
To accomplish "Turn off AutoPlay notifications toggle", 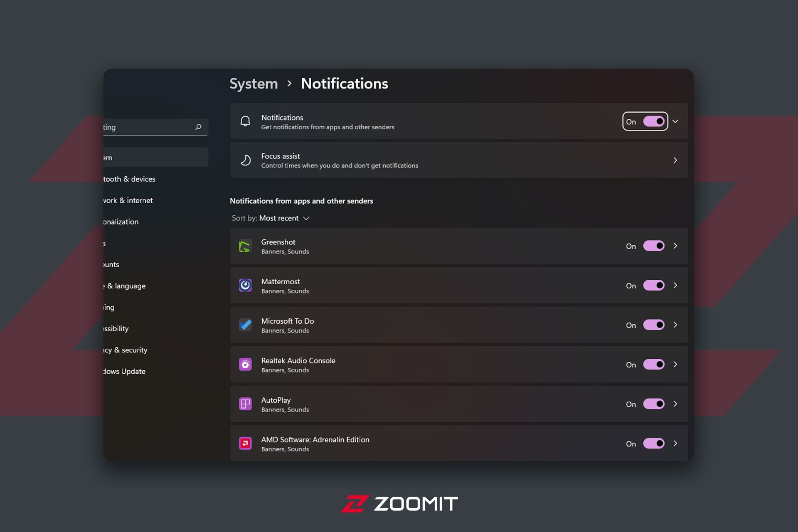I will (654, 404).
